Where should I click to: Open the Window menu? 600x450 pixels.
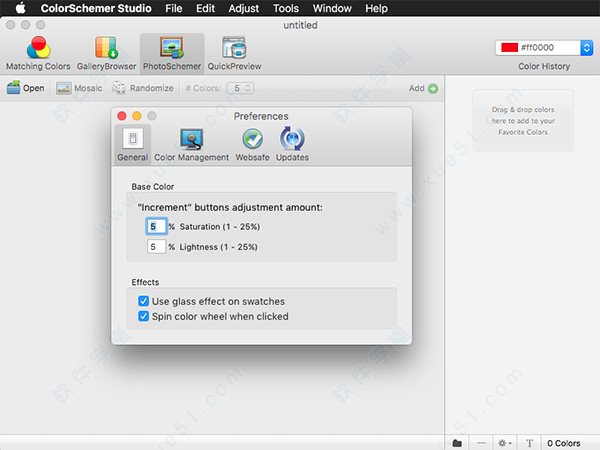point(332,8)
